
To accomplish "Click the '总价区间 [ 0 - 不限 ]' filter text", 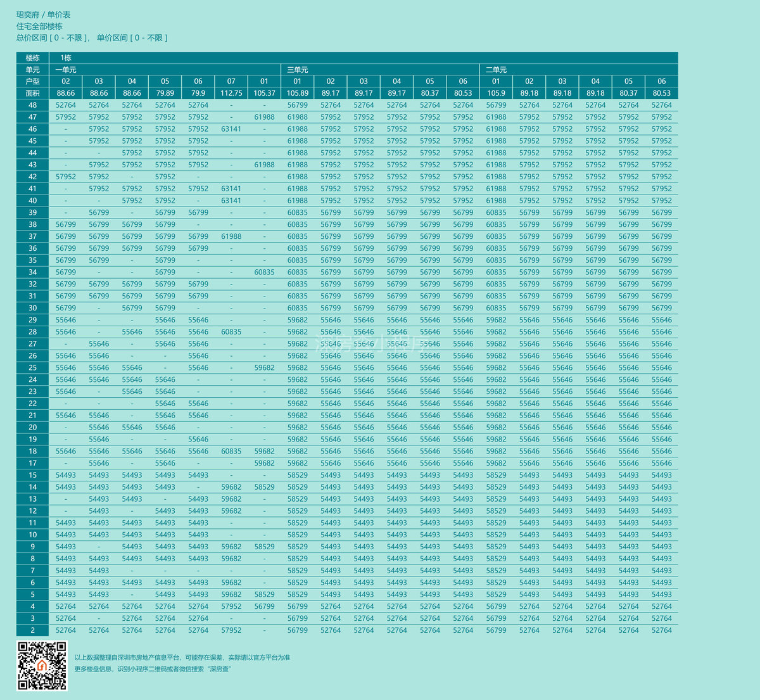I will click(x=53, y=38).
